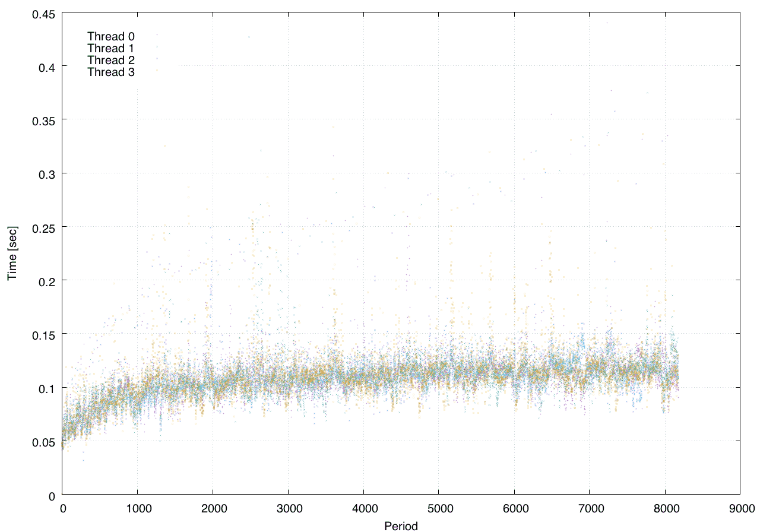Select the 2000 tick on Period axis
Screen dimensions: 760x532
213,508
